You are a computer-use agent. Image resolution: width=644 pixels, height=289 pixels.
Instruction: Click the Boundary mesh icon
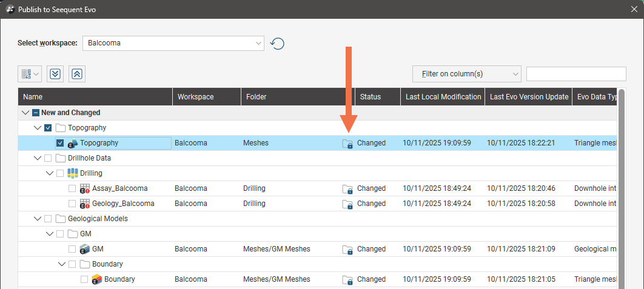click(96, 279)
